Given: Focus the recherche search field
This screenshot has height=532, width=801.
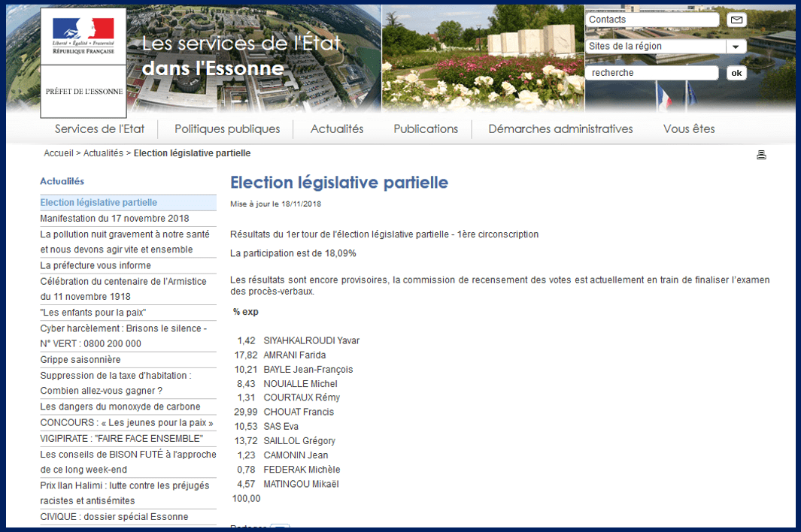Looking at the screenshot, I should click(651, 73).
